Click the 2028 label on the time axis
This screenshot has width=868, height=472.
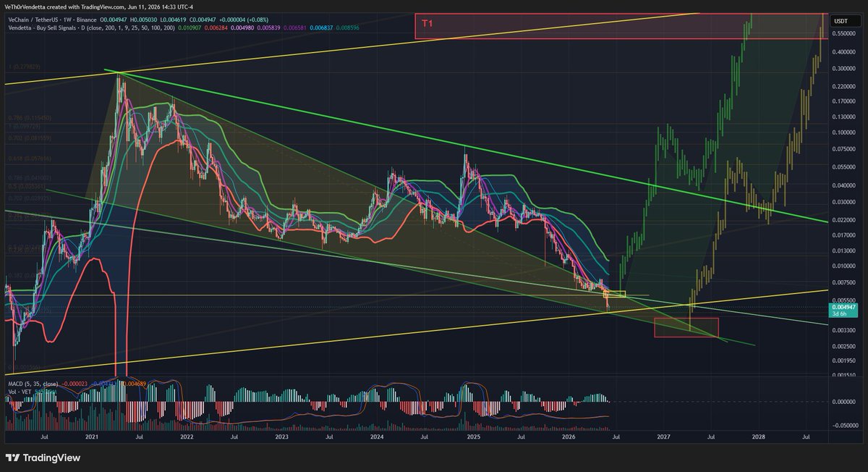pos(759,437)
